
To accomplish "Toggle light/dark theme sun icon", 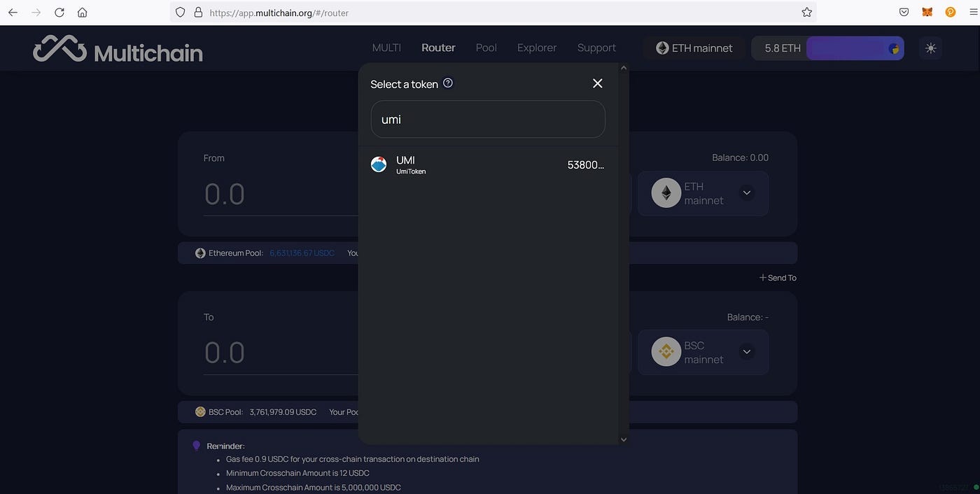I will coord(930,48).
